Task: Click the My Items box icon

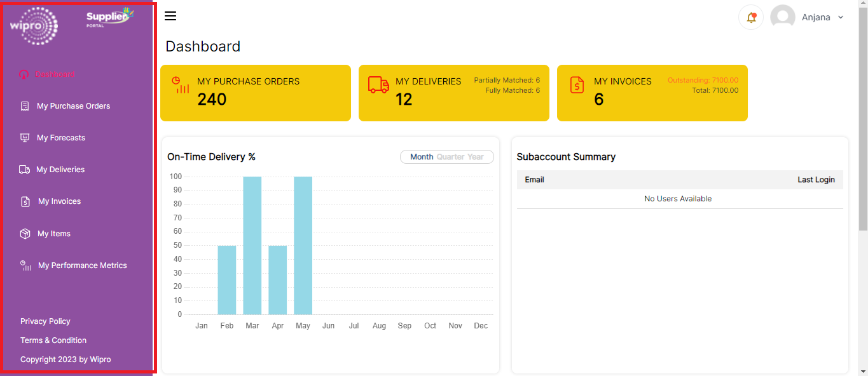Action: click(25, 234)
